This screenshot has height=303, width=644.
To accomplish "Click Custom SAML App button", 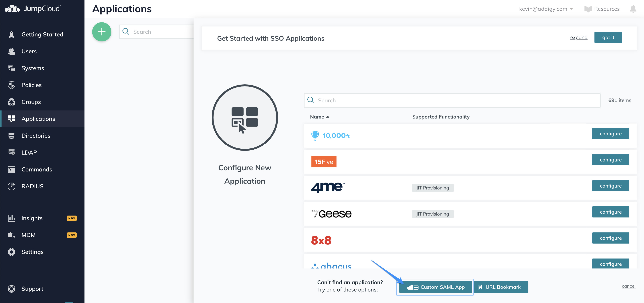I will [435, 287].
